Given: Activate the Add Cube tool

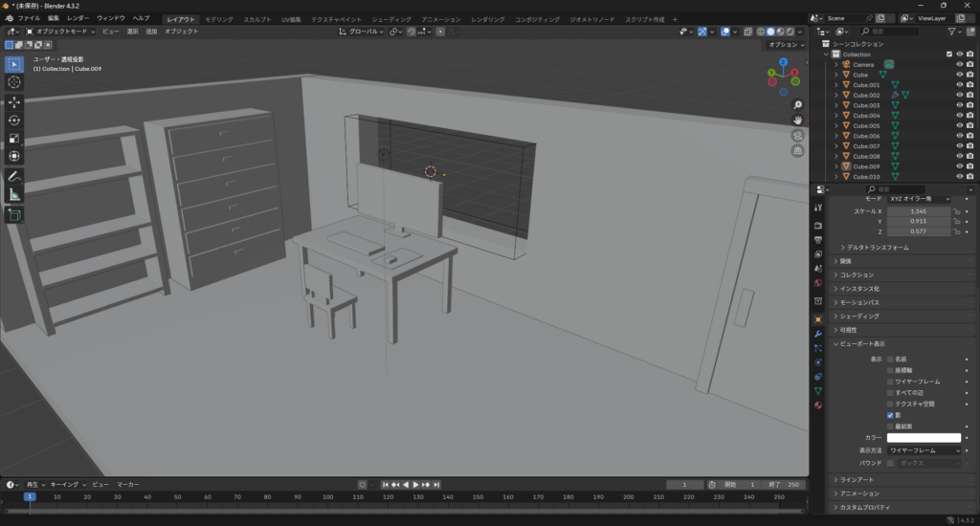Looking at the screenshot, I should (x=14, y=214).
